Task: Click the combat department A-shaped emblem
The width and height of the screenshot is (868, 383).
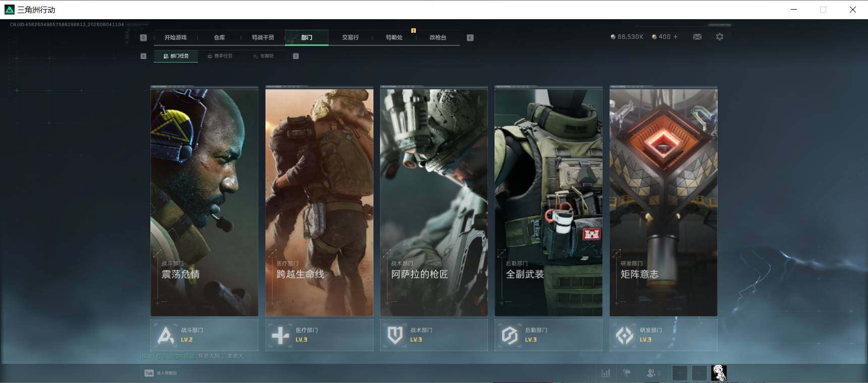Action: (x=166, y=335)
